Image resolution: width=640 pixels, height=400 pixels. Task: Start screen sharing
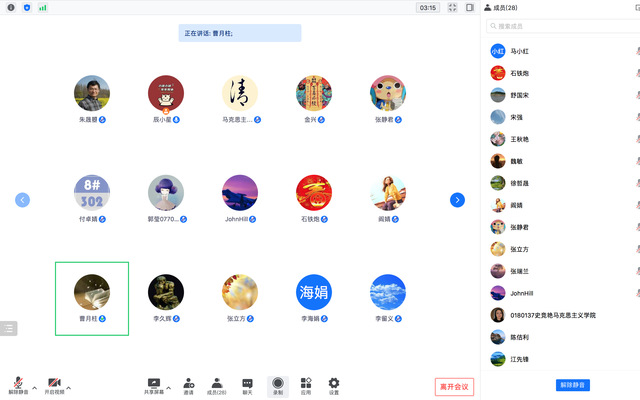click(154, 385)
